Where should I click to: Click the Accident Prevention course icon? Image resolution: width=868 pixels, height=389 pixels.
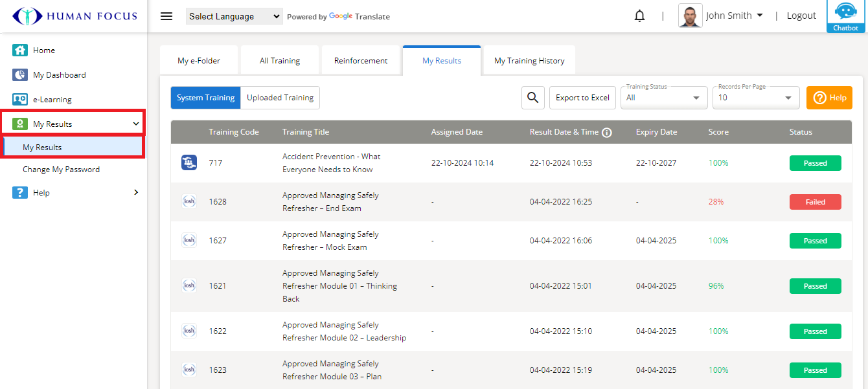(188, 163)
